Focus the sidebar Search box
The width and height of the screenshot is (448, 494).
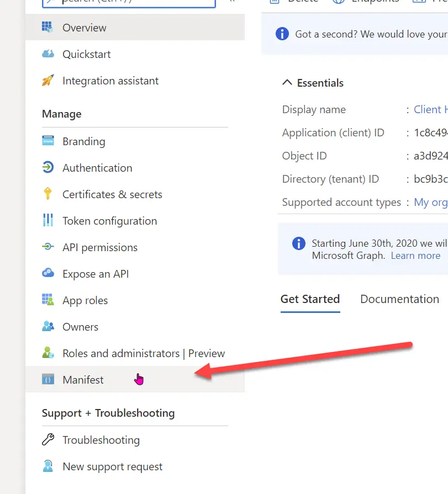(129, 3)
